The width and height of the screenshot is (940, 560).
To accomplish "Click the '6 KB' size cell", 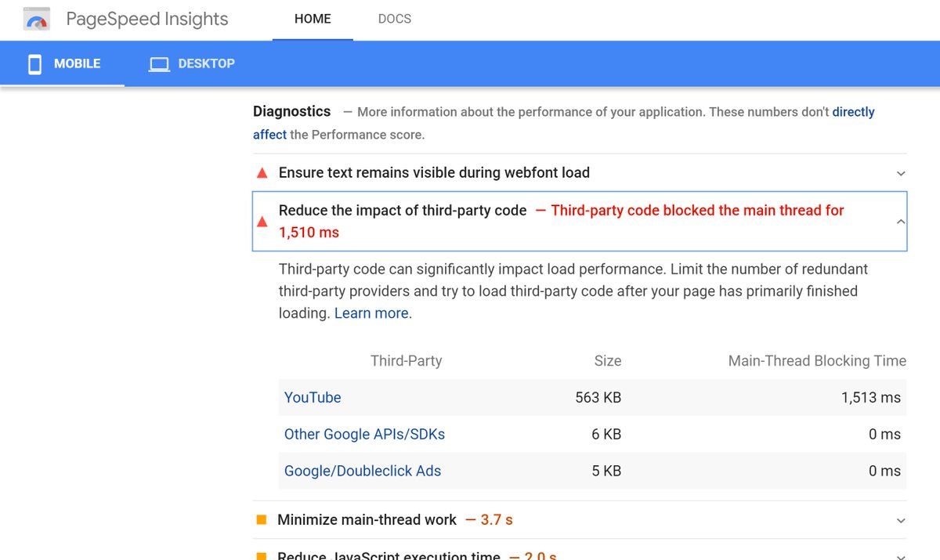I will [x=606, y=434].
